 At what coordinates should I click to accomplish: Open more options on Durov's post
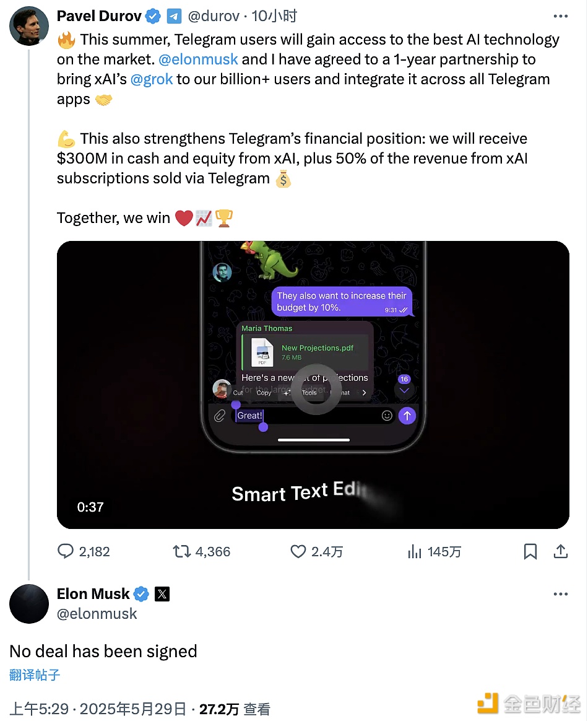[560, 17]
